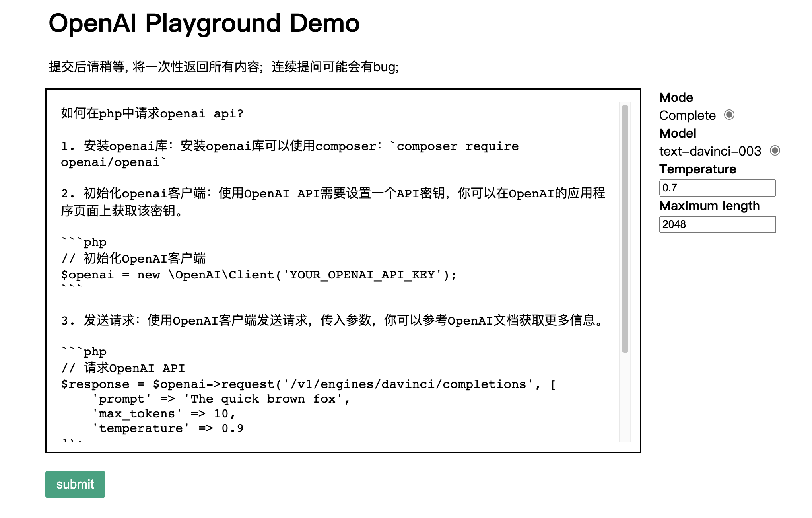Click the comment '// 初始化OpenAI客户端'

point(133,259)
